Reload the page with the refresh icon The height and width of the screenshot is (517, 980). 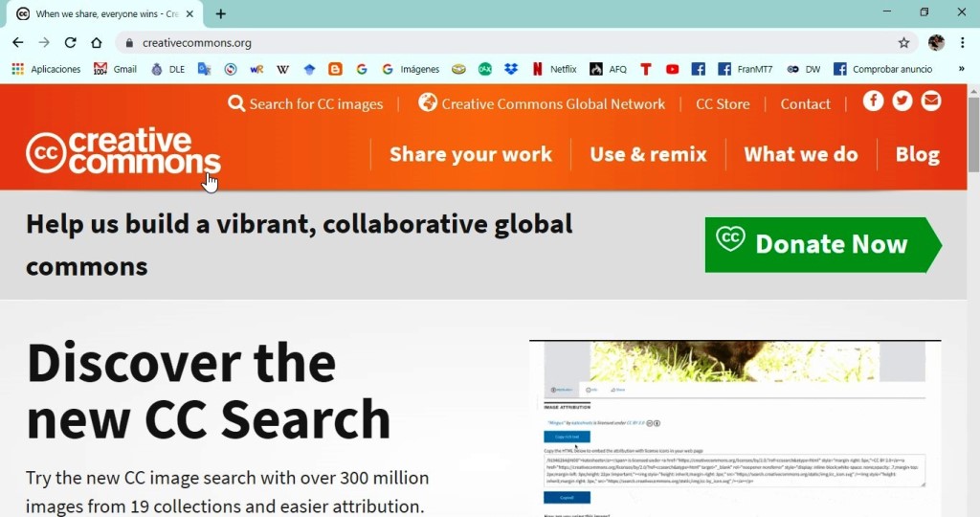coord(70,42)
